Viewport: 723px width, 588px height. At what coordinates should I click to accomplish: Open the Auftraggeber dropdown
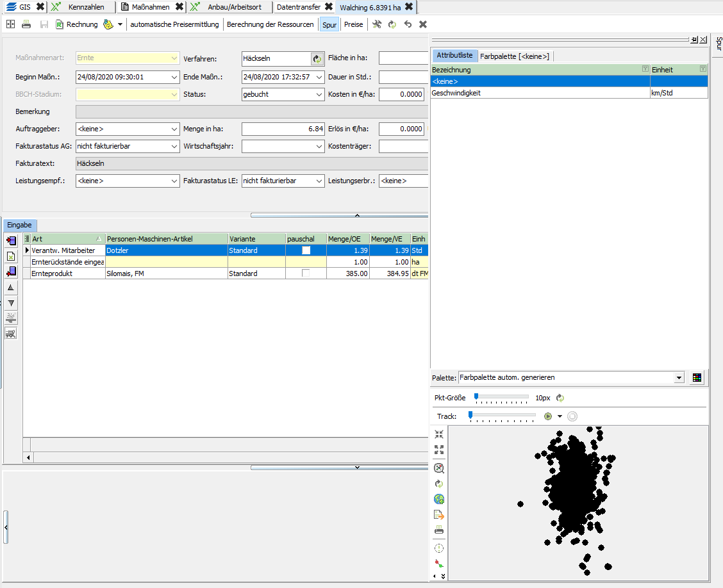[128, 129]
